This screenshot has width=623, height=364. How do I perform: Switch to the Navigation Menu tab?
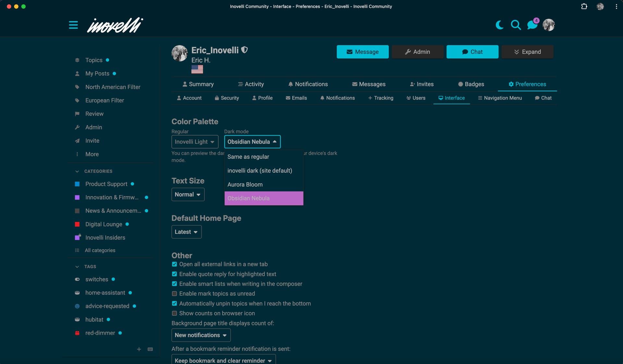pyautogui.click(x=500, y=98)
